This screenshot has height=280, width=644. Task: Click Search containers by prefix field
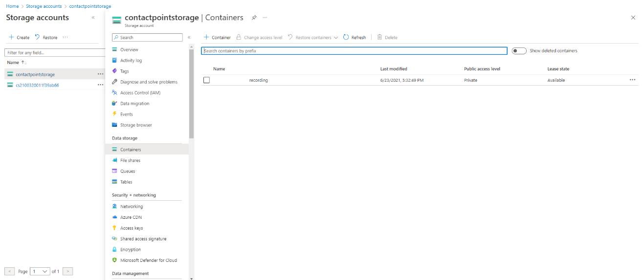354,51
